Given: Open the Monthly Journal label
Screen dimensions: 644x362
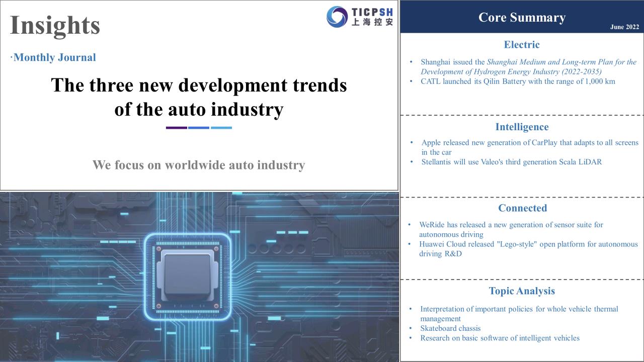Looking at the screenshot, I should (54, 57).
